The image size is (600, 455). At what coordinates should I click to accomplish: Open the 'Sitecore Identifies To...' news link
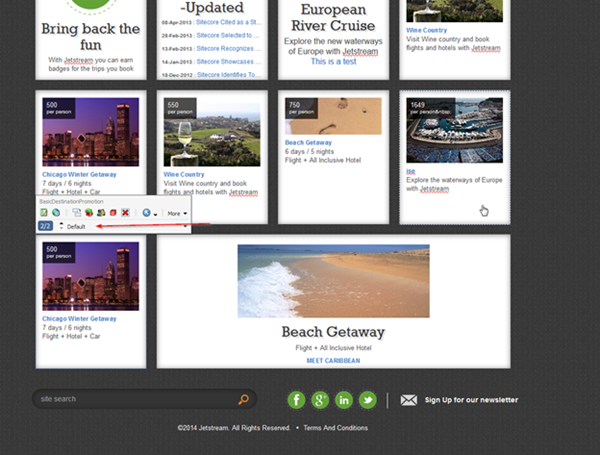[x=229, y=75]
